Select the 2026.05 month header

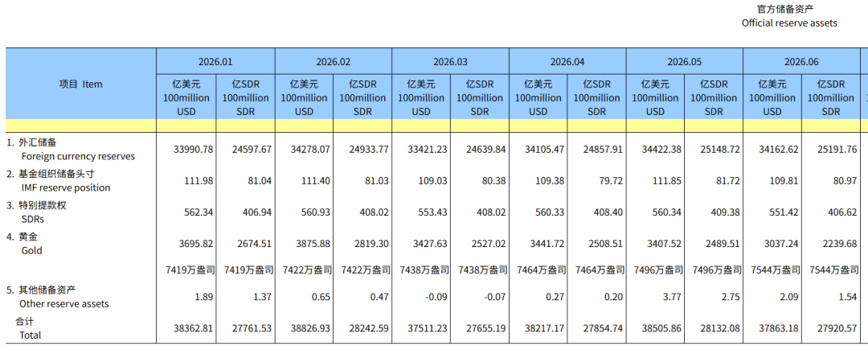(684, 61)
